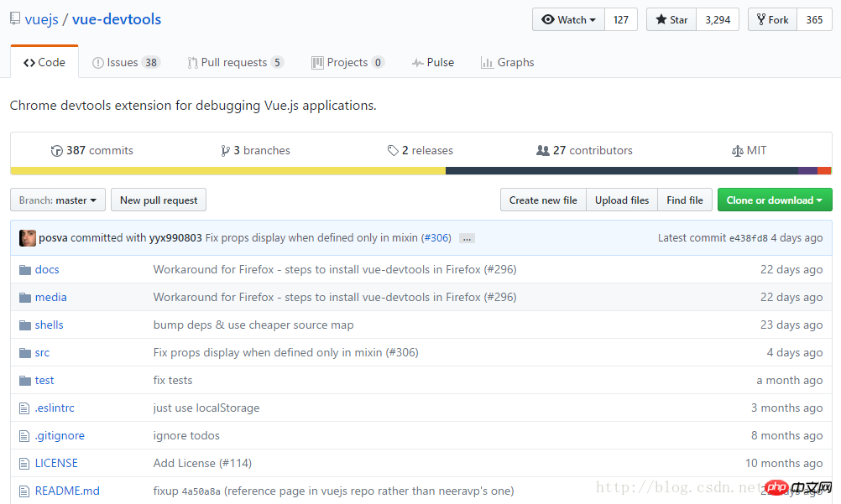This screenshot has width=841, height=504.
Task: Open the LICENSE file
Action: [56, 463]
